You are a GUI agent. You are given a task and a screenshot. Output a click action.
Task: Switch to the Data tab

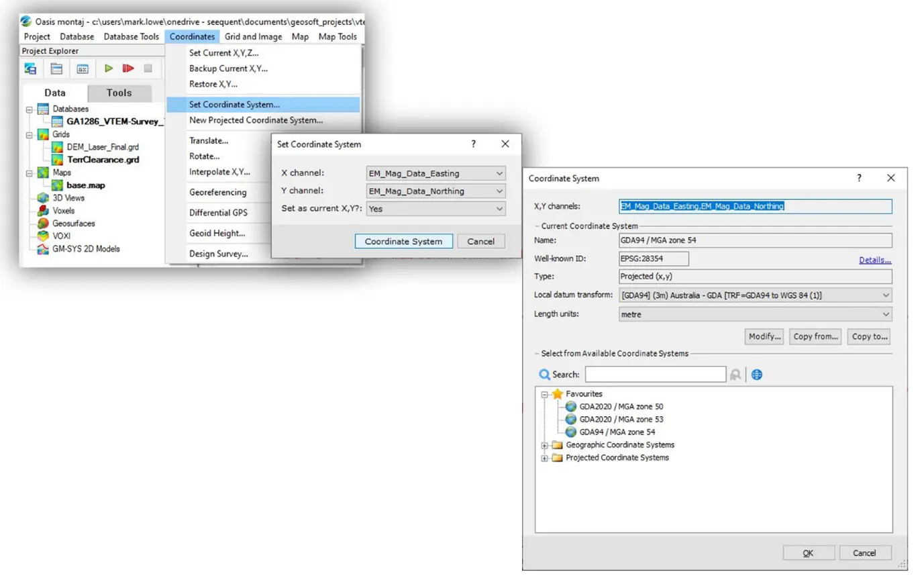(55, 93)
